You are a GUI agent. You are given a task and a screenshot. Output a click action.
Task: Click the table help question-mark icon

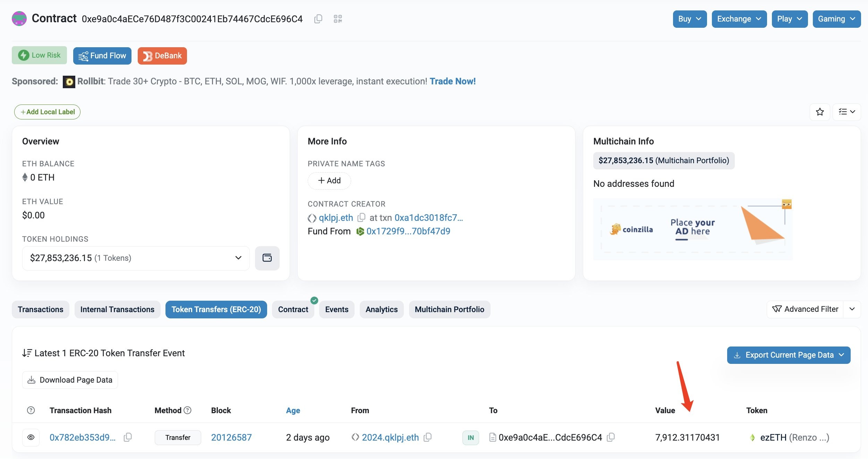click(x=31, y=410)
